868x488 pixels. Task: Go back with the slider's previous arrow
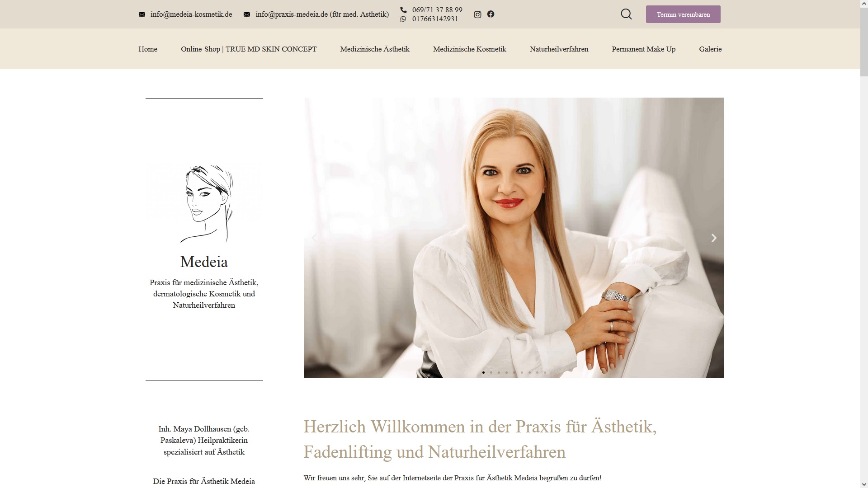(314, 238)
